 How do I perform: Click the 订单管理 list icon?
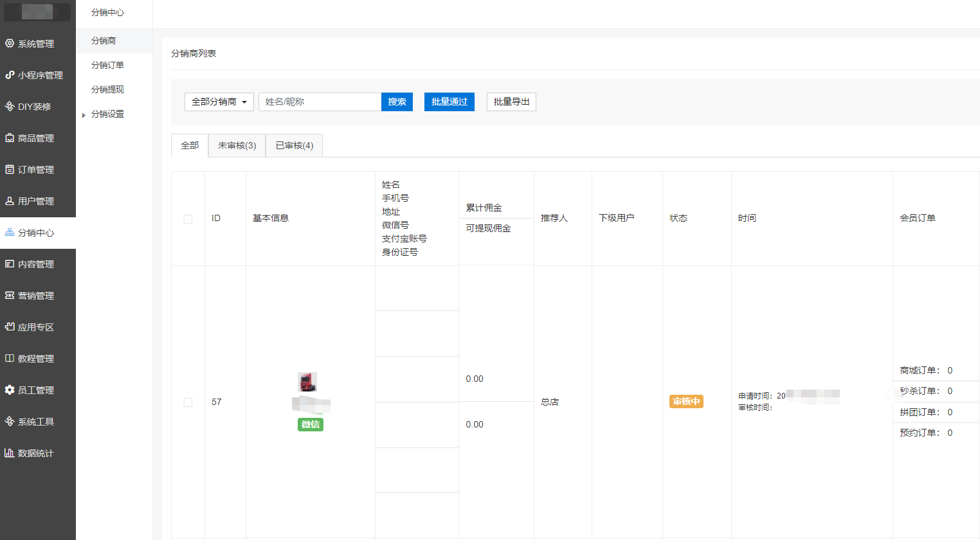coord(10,170)
